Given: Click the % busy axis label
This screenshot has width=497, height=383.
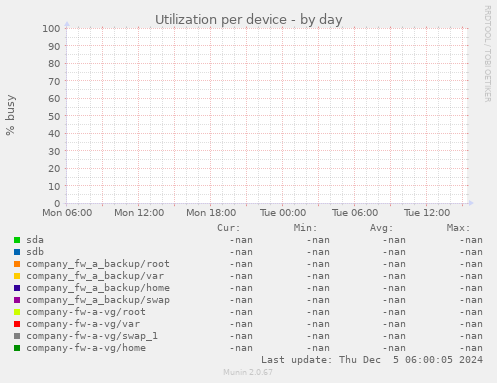Looking at the screenshot, I should click(x=10, y=115).
